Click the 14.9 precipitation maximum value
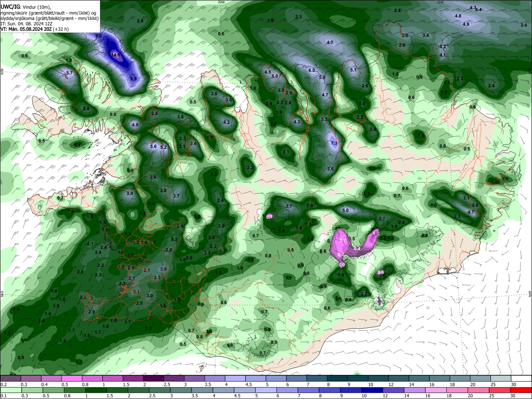The height and width of the screenshot is (399, 532). pos(116,55)
